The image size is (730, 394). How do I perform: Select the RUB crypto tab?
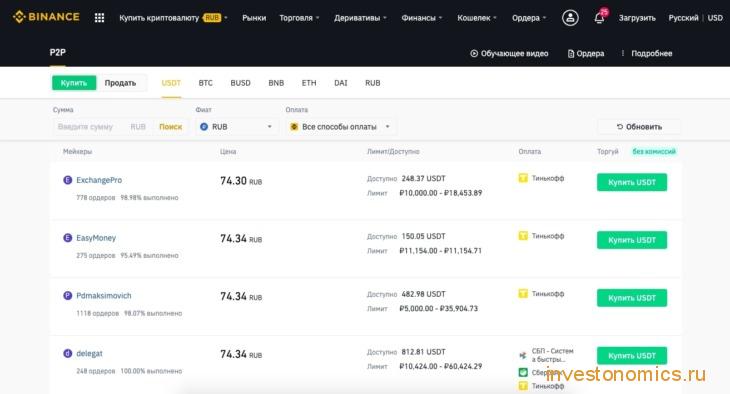(372, 83)
